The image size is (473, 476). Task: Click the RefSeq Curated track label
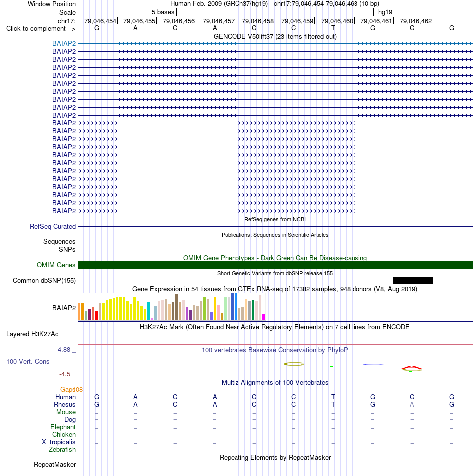pyautogui.click(x=53, y=226)
